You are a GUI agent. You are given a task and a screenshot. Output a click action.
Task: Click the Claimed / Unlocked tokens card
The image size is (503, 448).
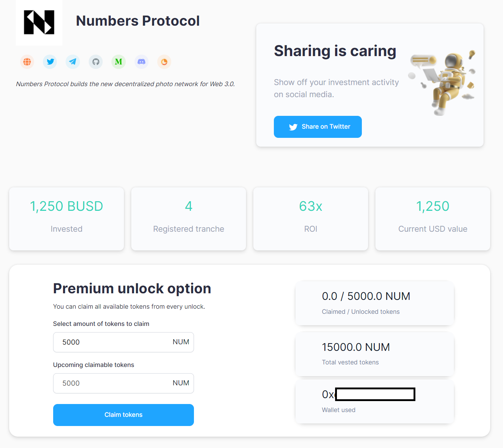(374, 303)
